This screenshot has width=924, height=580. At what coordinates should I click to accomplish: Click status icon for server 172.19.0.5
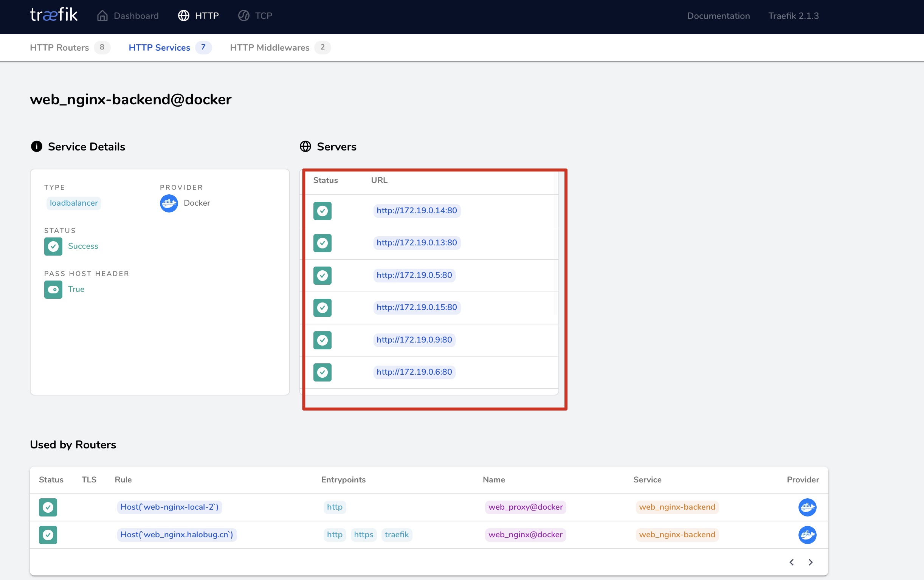322,275
